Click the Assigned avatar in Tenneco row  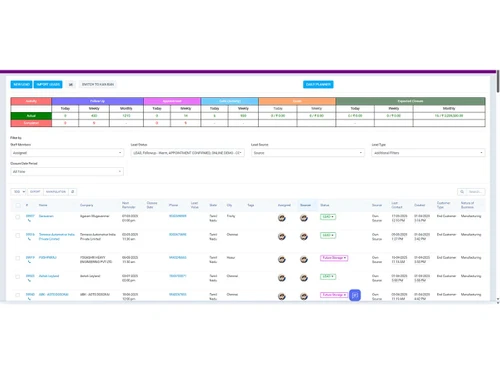[x=282, y=236]
